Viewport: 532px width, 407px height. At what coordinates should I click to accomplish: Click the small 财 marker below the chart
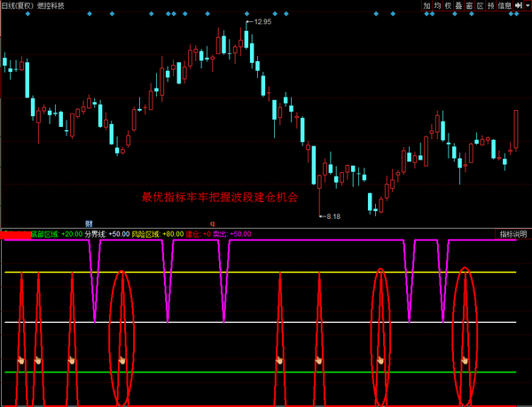coord(89,223)
